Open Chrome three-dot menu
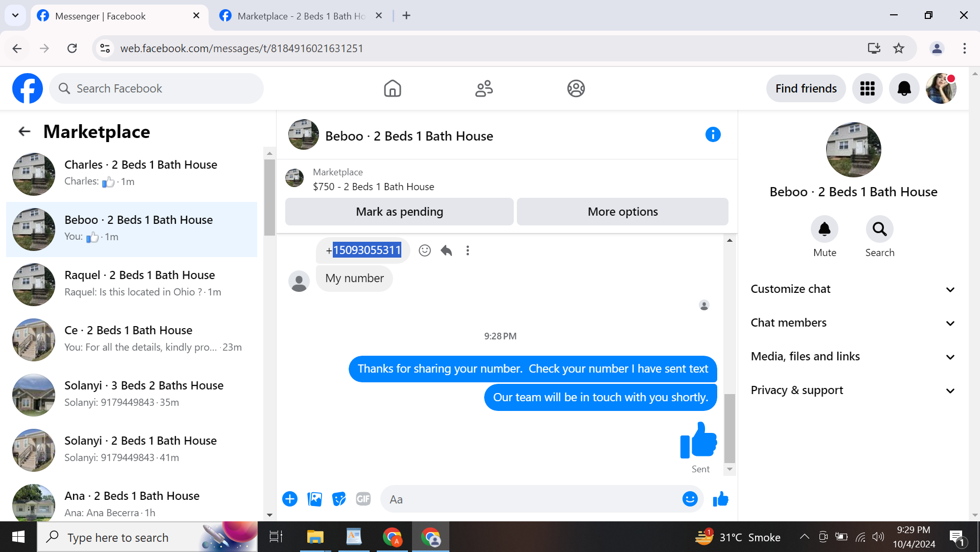980x552 pixels. [x=964, y=48]
